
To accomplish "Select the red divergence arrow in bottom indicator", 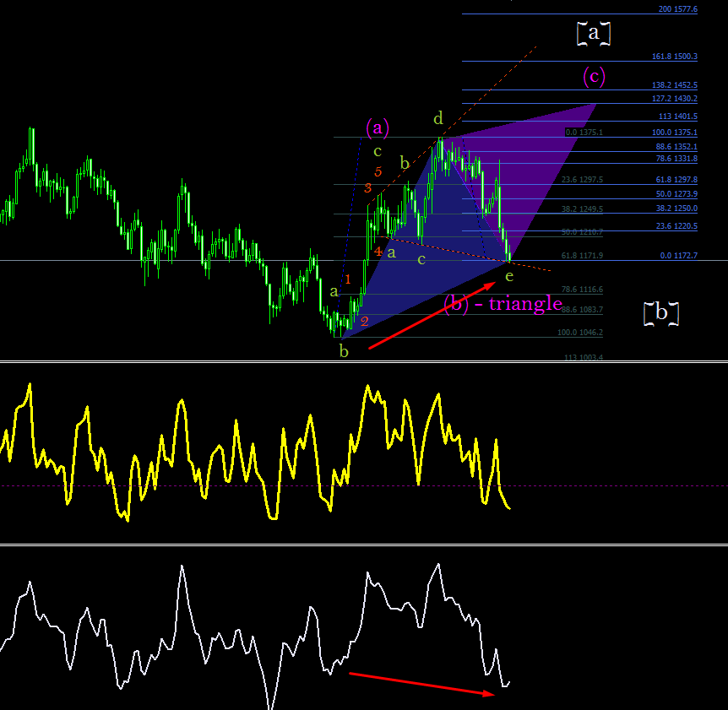I will pos(422,684).
